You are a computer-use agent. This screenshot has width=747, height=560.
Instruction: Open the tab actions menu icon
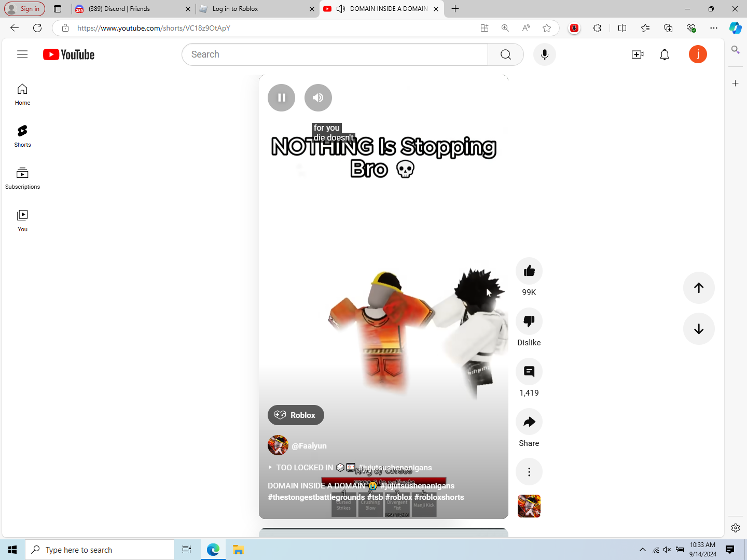pos(58,9)
